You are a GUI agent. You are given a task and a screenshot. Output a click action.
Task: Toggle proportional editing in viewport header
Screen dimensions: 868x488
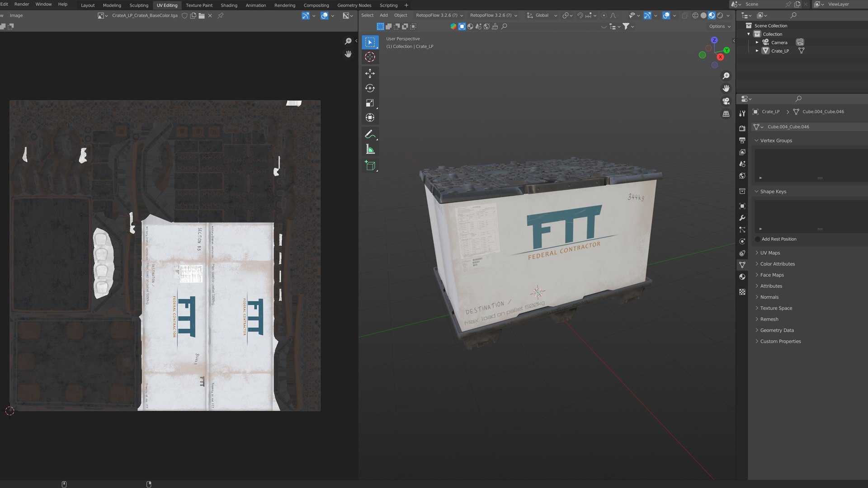click(604, 15)
